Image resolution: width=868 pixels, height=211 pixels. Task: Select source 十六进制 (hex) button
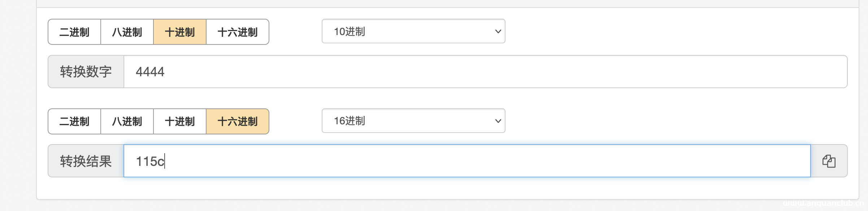238,32
